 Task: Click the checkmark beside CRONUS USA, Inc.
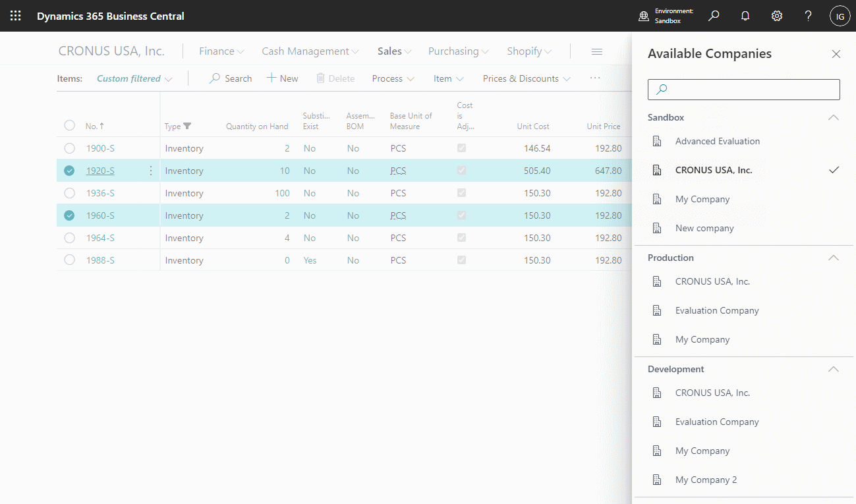tap(834, 170)
